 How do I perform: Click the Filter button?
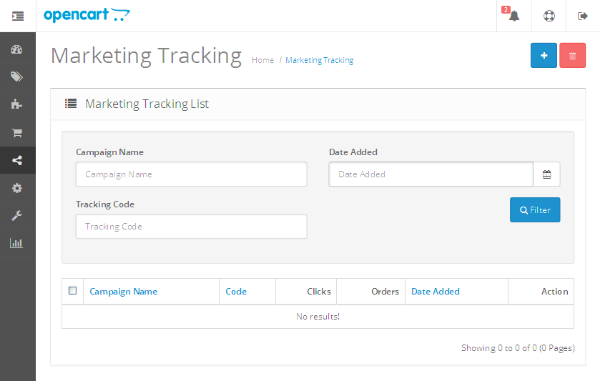535,210
